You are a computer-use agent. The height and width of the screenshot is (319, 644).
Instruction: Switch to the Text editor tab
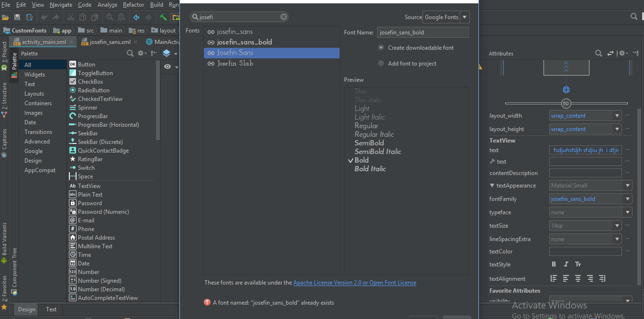51,309
